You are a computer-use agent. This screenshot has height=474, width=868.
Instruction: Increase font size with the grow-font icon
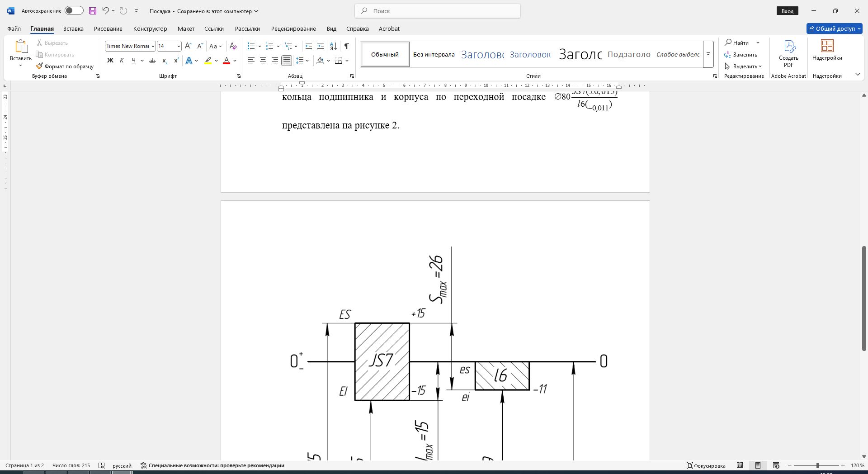click(189, 46)
